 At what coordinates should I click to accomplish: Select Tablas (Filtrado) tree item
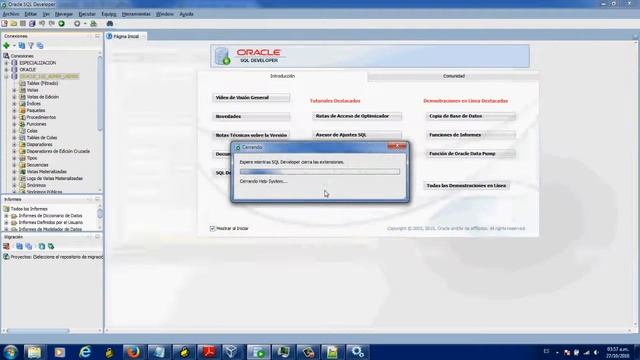(42, 83)
